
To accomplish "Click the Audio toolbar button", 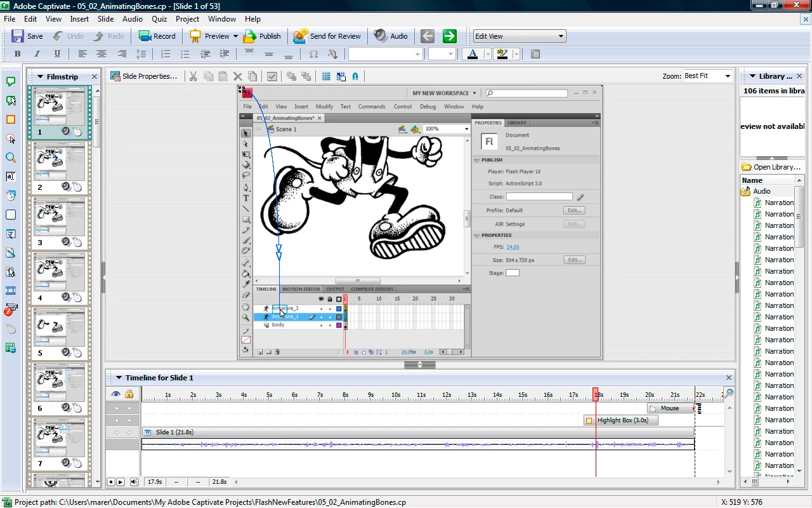I will point(391,36).
